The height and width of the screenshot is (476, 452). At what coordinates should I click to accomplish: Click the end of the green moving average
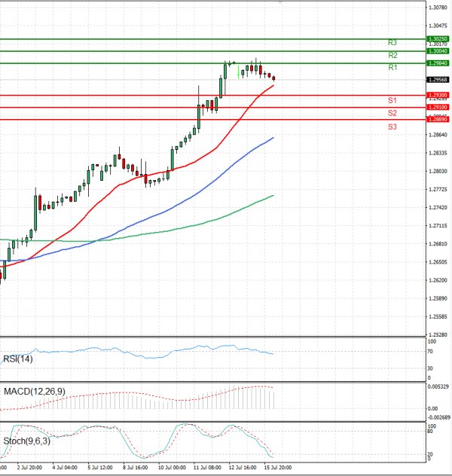point(273,196)
